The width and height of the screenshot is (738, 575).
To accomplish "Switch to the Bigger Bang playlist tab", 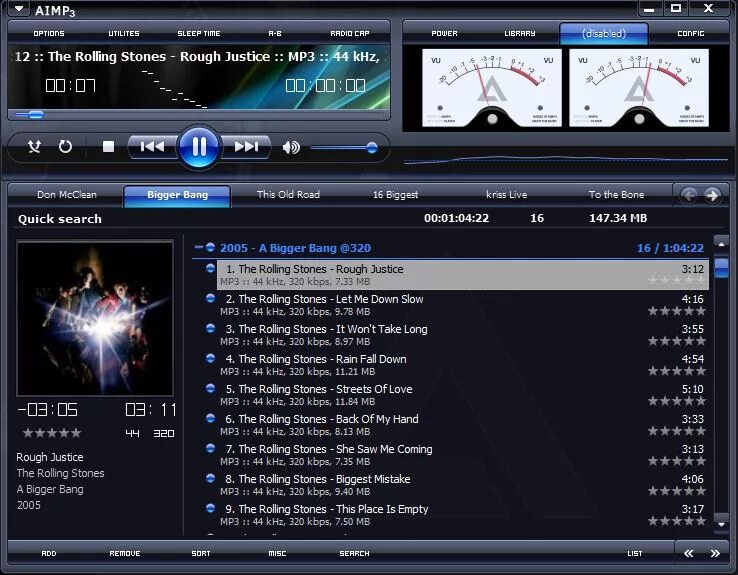I will [177, 195].
